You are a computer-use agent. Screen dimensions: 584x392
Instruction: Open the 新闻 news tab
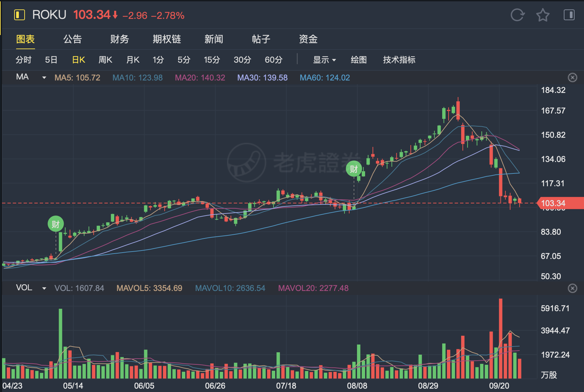(x=214, y=39)
